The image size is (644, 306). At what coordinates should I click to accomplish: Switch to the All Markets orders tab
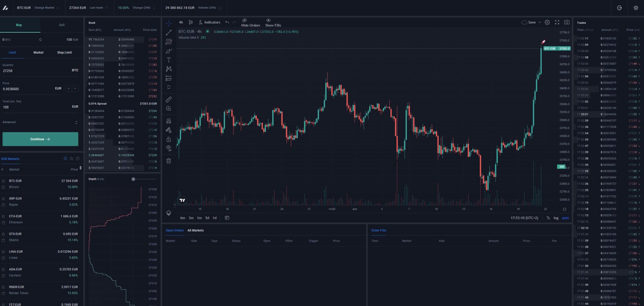(196, 231)
